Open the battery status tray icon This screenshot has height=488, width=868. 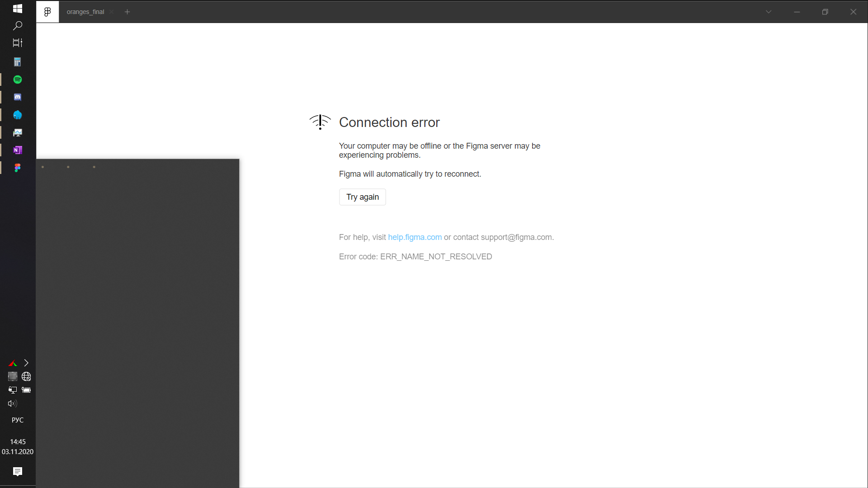tap(26, 390)
